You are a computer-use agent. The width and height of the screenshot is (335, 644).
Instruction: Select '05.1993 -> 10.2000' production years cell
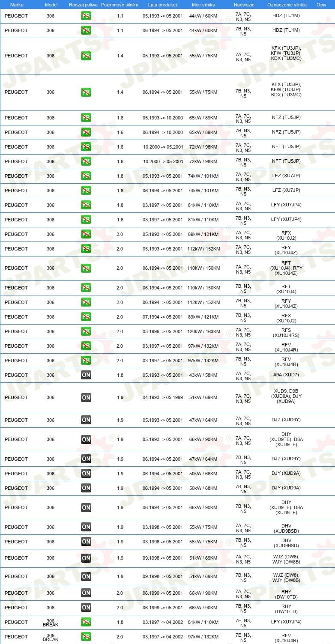coord(163,118)
